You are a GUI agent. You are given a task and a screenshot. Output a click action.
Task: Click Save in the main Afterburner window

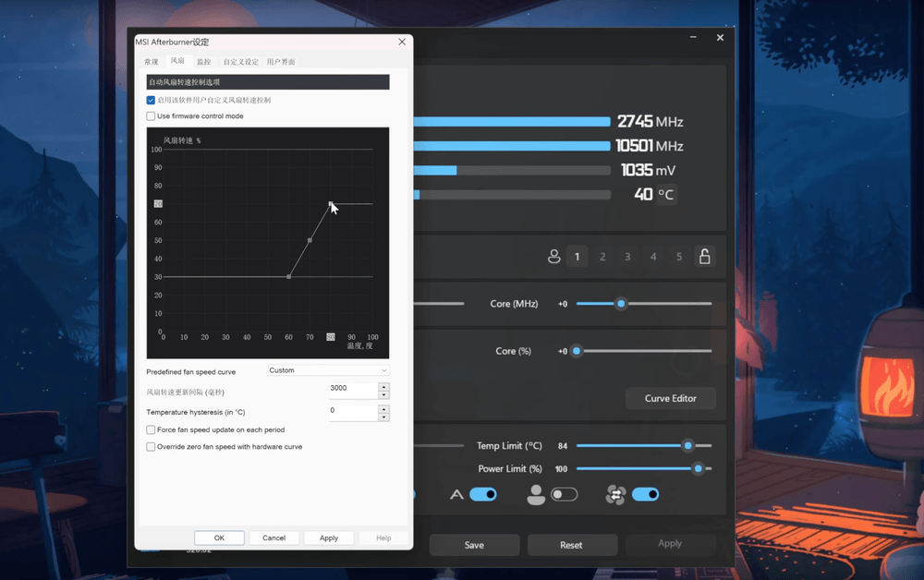[474, 545]
